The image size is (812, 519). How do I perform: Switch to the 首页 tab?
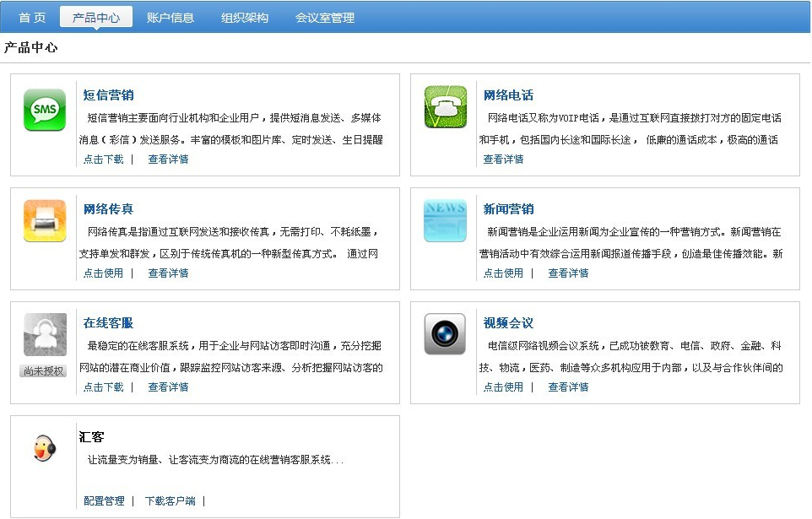click(x=32, y=18)
